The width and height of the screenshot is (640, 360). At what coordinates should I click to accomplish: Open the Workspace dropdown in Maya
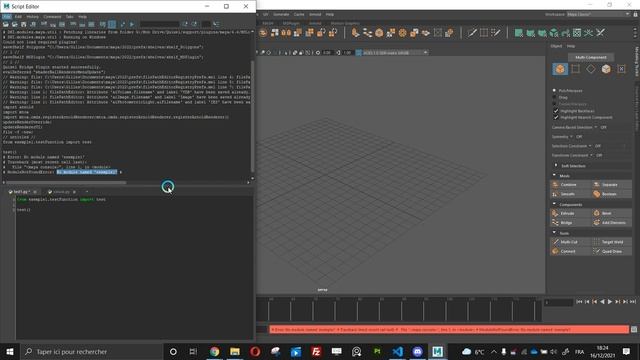click(x=598, y=14)
